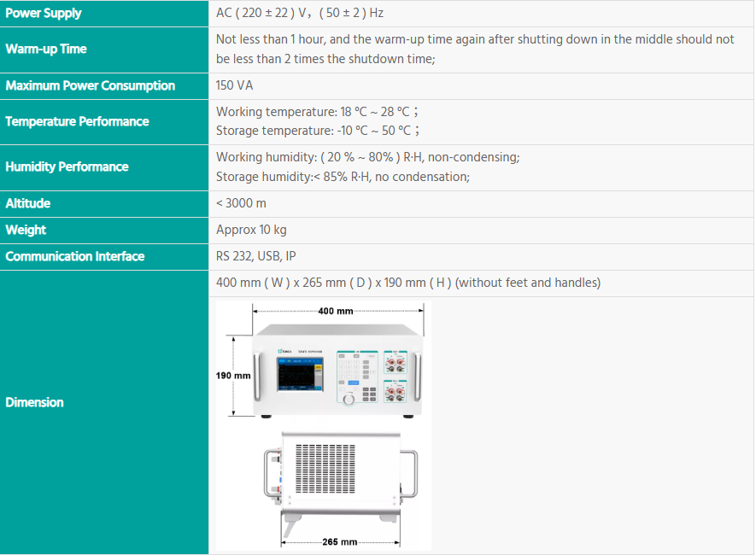Click the rotary knob on front panel
756x555 pixels.
(348, 400)
